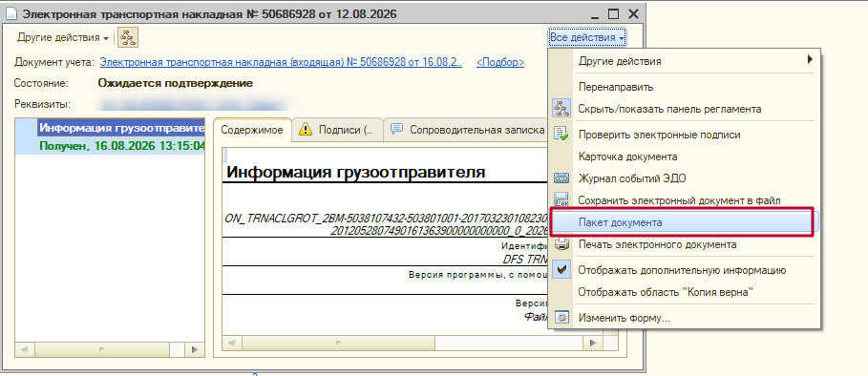The width and height of the screenshot is (868, 376).
Task: Click the <Подбор> link
Action: (499, 62)
